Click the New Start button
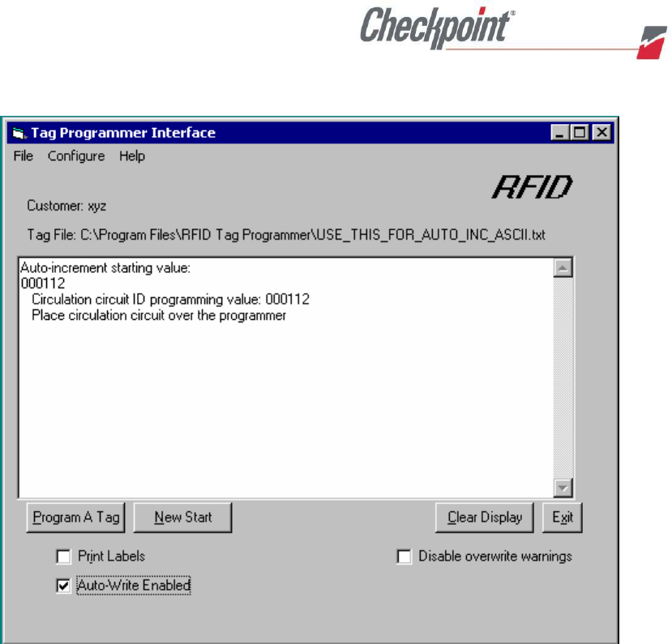This screenshot has height=644, width=672. (183, 518)
